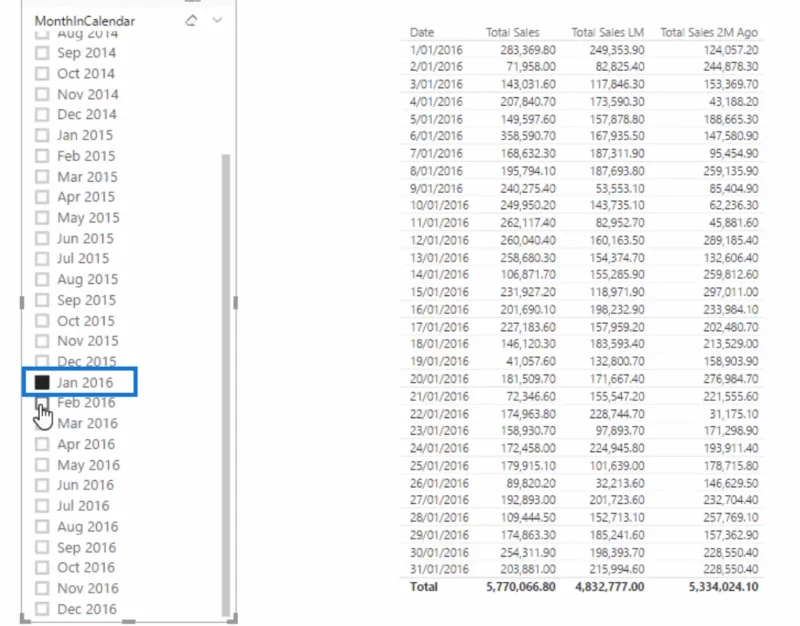Click the 358,590.70 Total Sales value
800x626 pixels.
528,136
